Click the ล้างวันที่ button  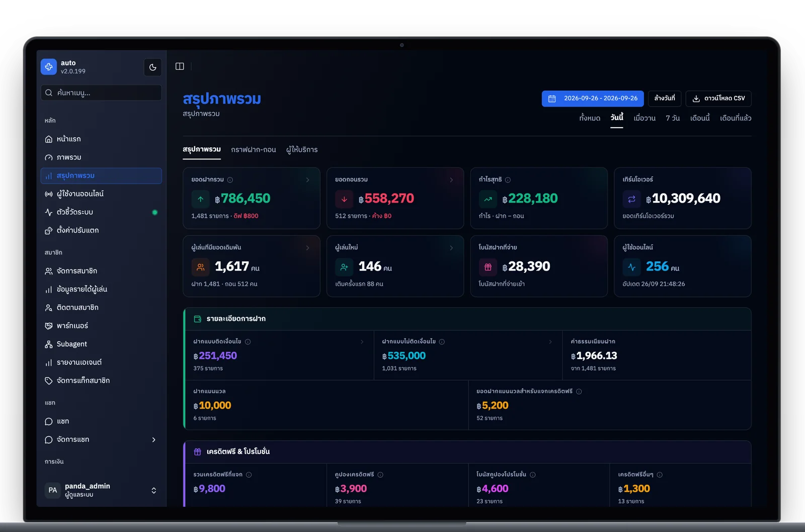pyautogui.click(x=665, y=99)
